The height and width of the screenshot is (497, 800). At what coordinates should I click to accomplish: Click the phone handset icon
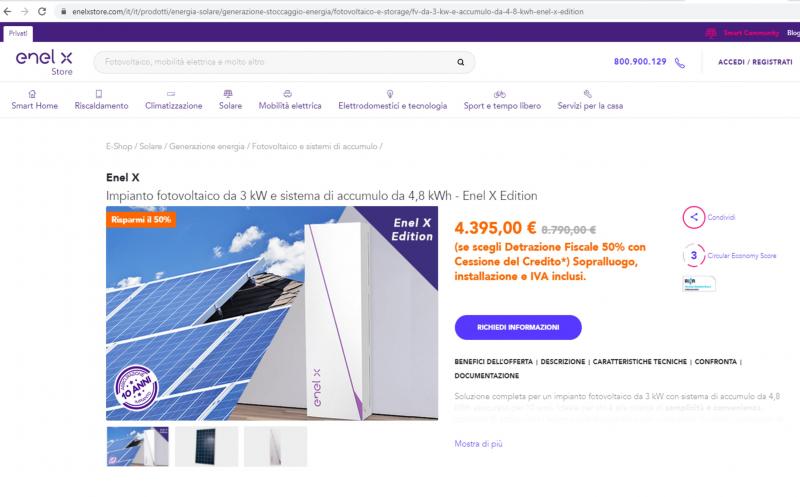(680, 62)
